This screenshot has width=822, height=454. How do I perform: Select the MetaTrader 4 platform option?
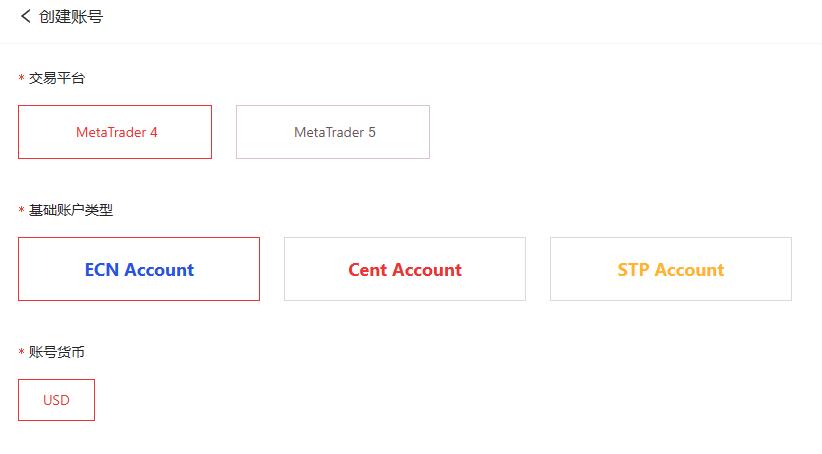(115, 132)
